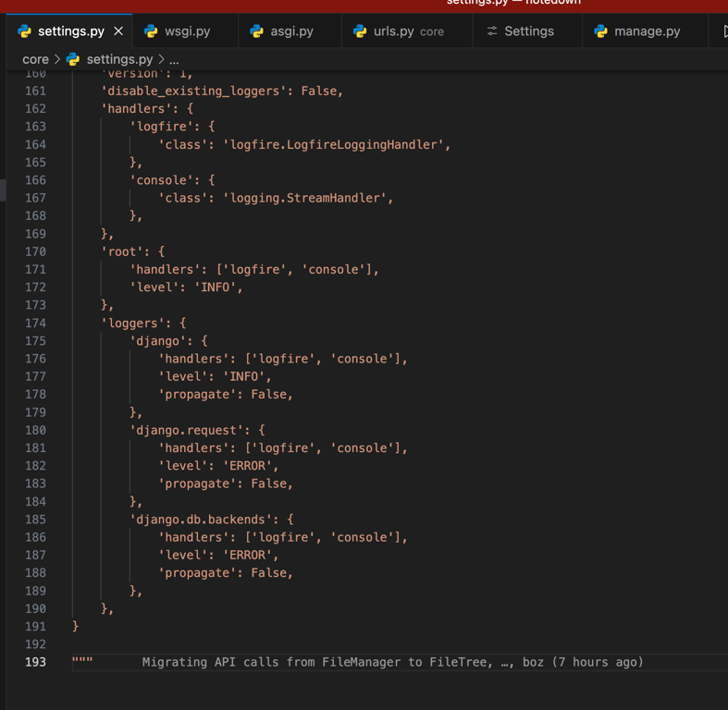This screenshot has height=710, width=728.
Task: Close the settings.py tab
Action: tap(118, 31)
